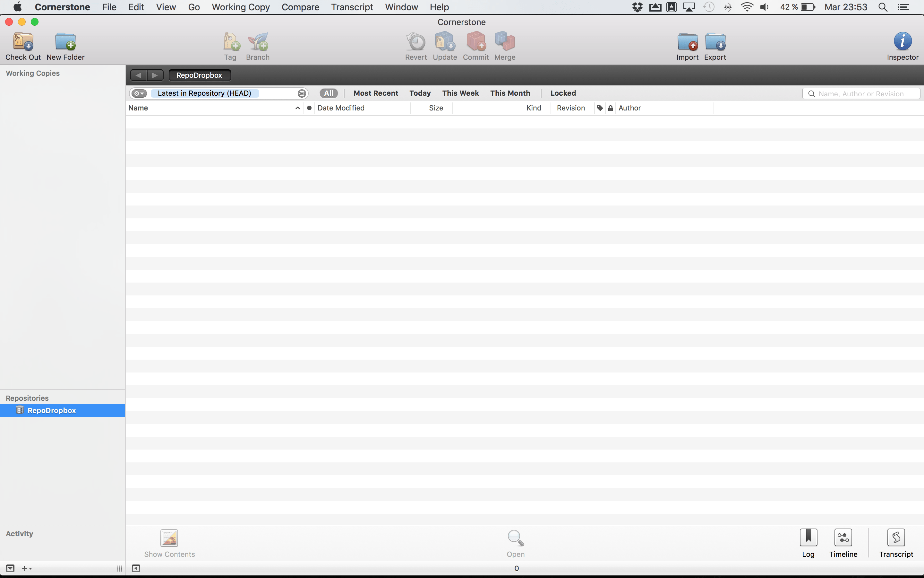Viewport: 924px width, 578px height.
Task: Open the Dropbox menu bar icon
Action: [x=637, y=7]
